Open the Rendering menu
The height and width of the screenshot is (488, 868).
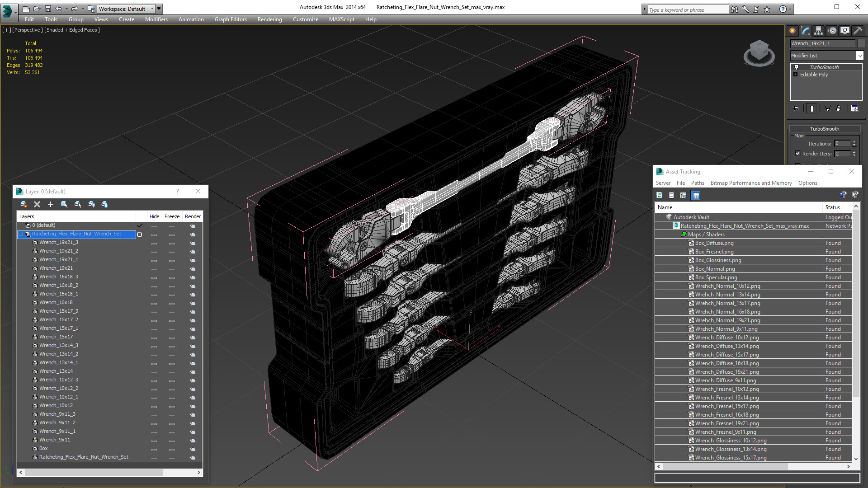[269, 19]
